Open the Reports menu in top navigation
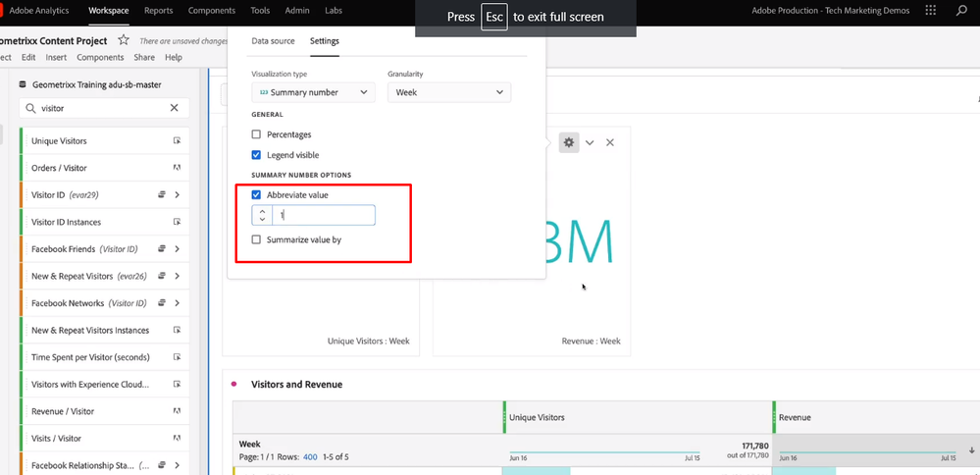This screenshot has height=475, width=980. pyautogui.click(x=159, y=11)
